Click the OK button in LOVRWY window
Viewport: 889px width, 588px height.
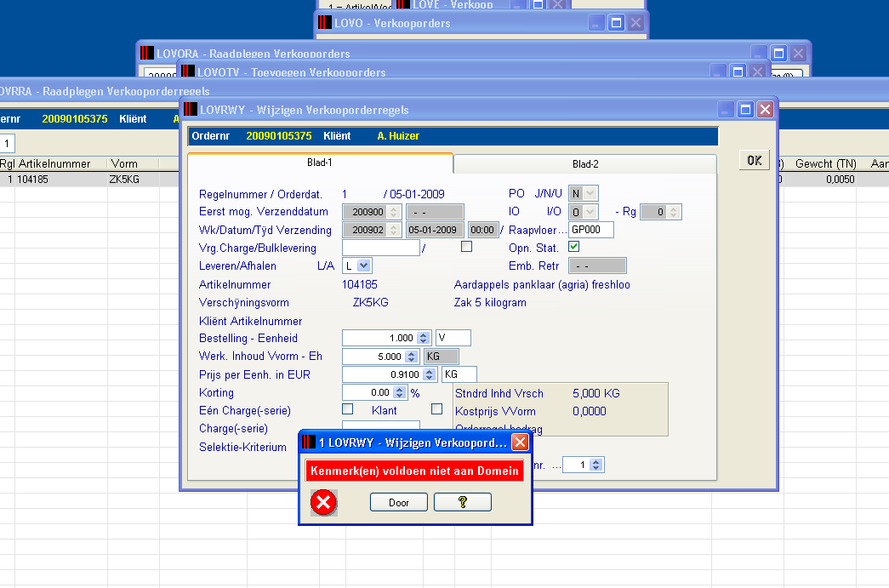(x=754, y=161)
